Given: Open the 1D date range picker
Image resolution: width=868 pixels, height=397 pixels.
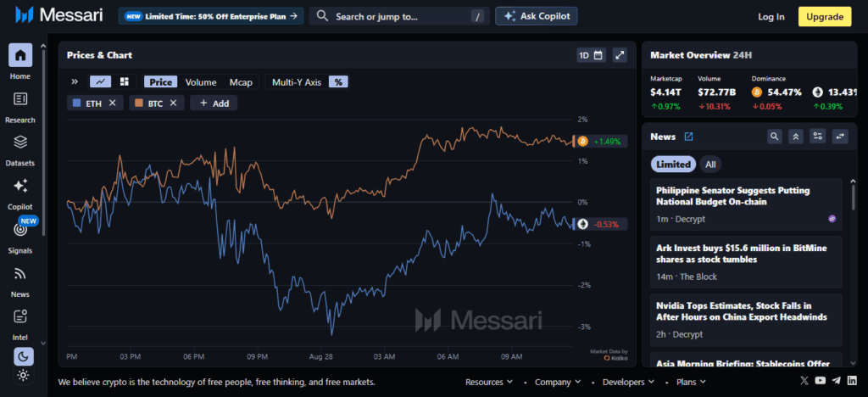Looking at the screenshot, I should (x=591, y=55).
